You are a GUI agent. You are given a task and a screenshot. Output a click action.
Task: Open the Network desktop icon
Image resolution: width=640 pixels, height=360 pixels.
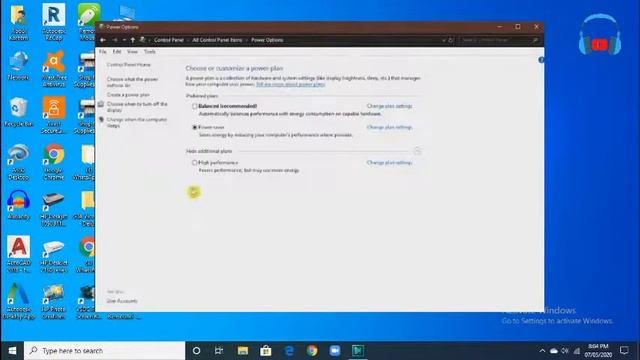pyautogui.click(x=18, y=66)
